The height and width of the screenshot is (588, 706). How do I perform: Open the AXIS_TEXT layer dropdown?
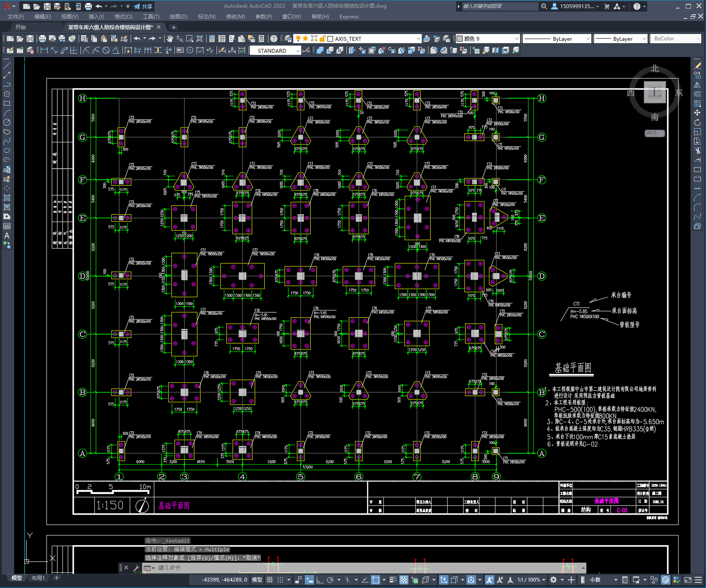tap(418, 39)
